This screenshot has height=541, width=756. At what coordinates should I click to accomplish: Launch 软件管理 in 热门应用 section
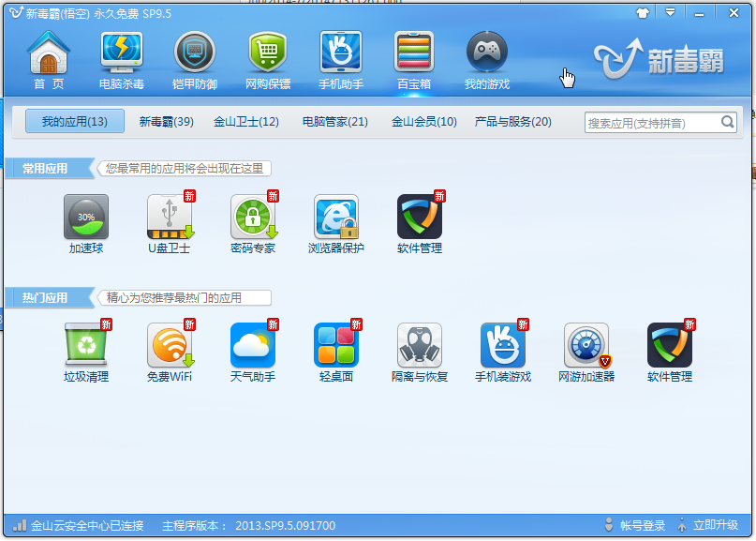(670, 353)
